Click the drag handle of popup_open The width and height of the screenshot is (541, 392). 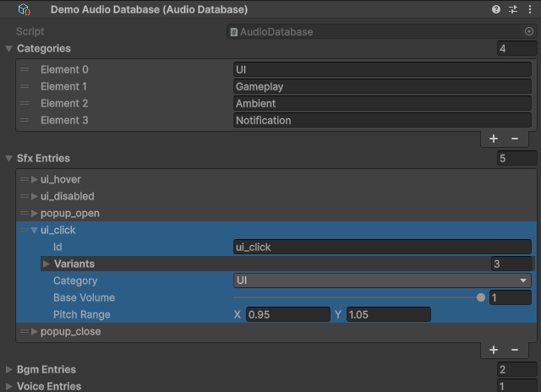[25, 213]
